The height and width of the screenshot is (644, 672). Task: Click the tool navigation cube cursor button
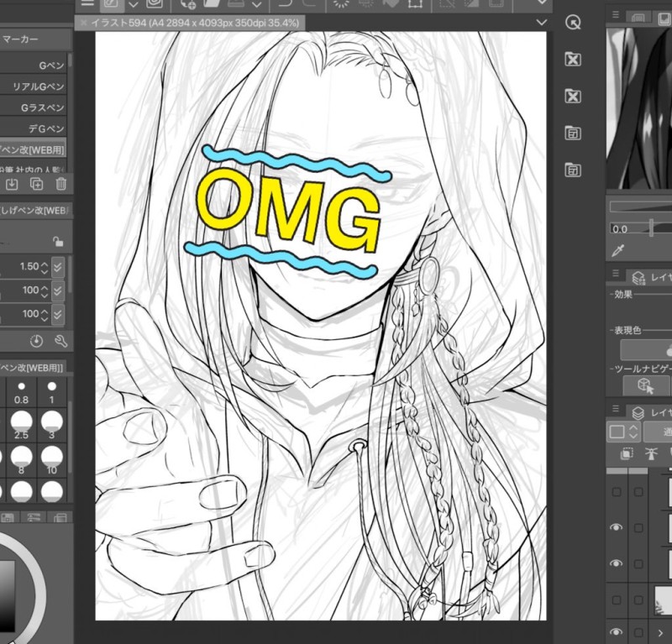tap(645, 385)
